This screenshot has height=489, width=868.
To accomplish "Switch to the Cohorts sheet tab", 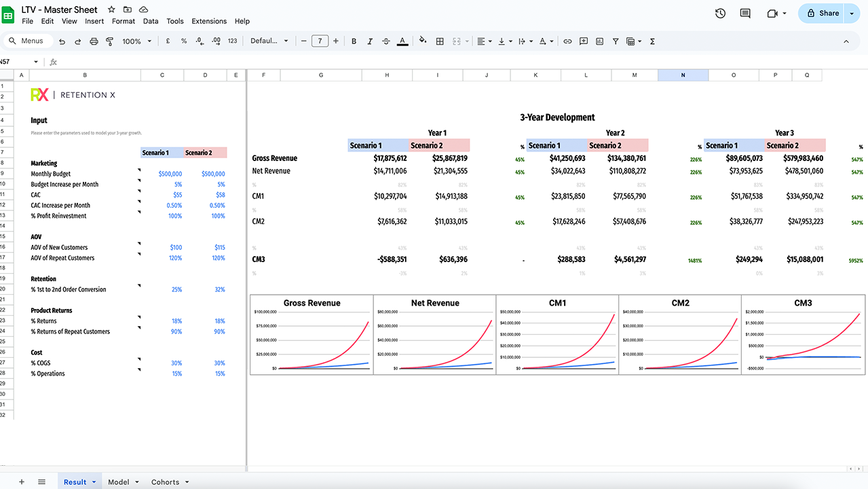I will pos(165,482).
